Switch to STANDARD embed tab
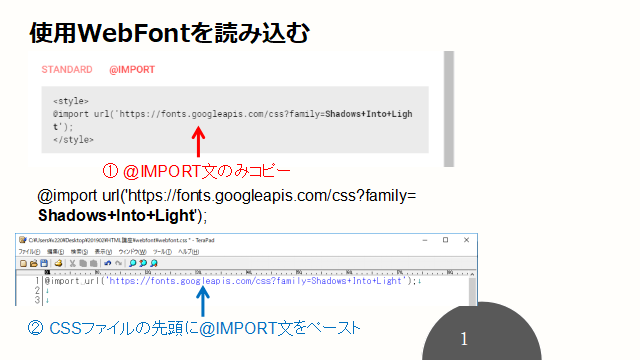This screenshot has height=360, width=640. (x=67, y=70)
